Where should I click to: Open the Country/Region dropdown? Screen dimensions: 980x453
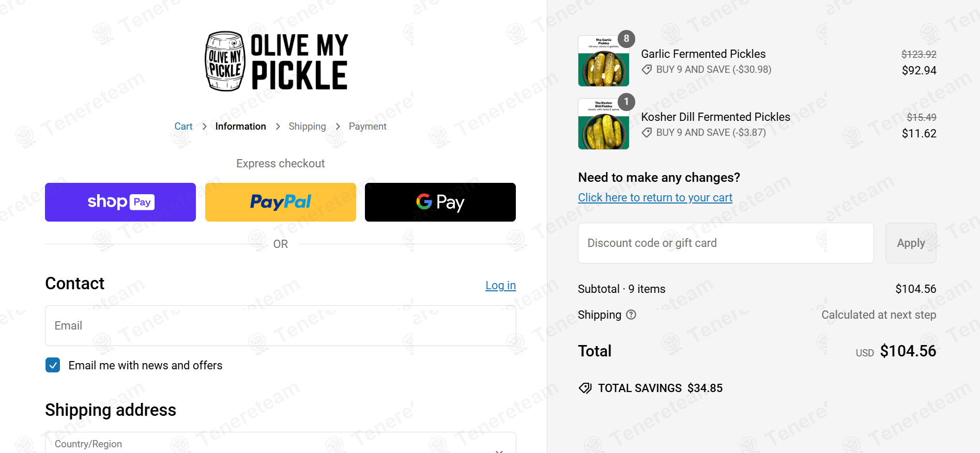[x=280, y=444]
